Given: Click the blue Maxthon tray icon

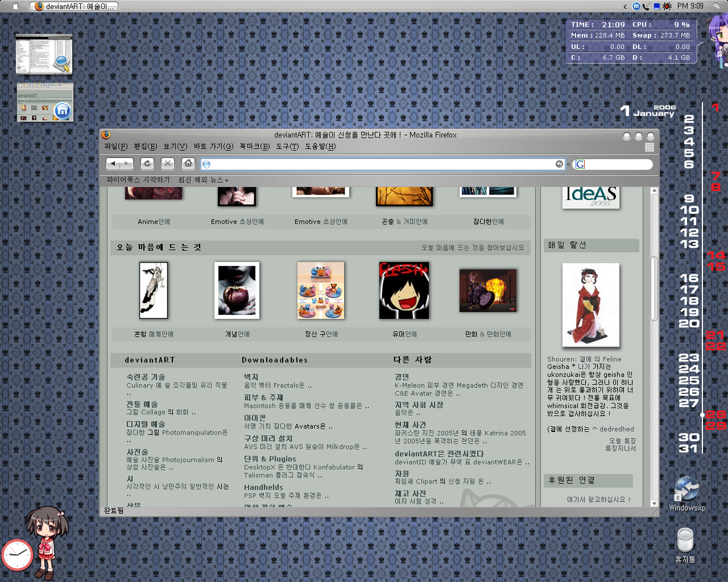Looking at the screenshot, I should click(636, 6).
